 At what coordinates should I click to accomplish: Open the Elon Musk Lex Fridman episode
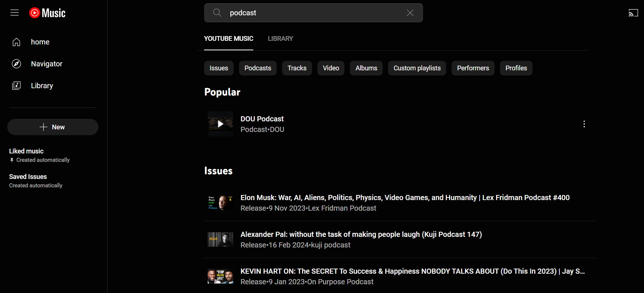405,198
